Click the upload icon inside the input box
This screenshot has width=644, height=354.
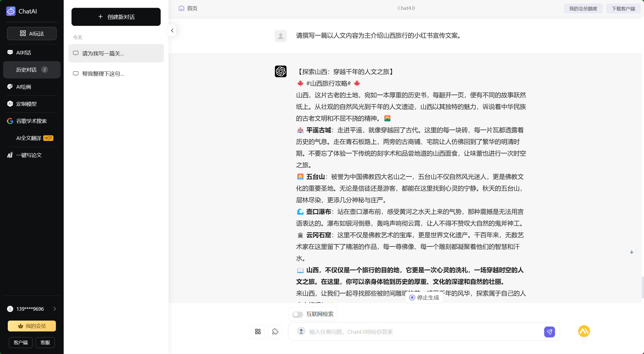point(301,331)
